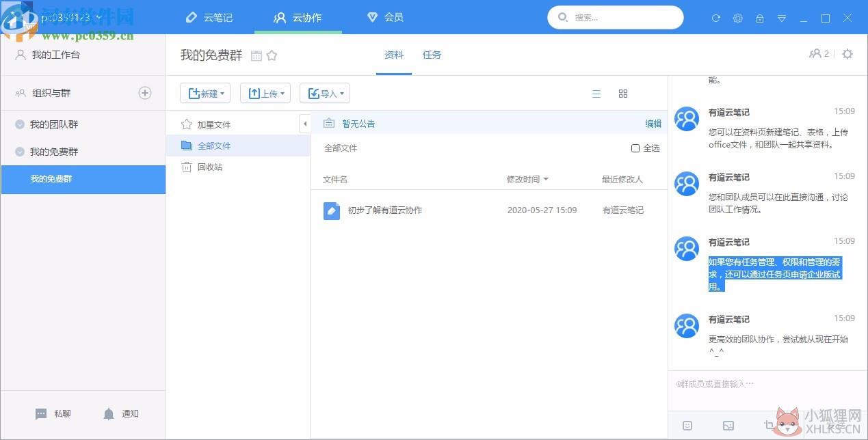Star the 我的免费群 group title
This screenshot has height=440, width=868.
click(272, 56)
